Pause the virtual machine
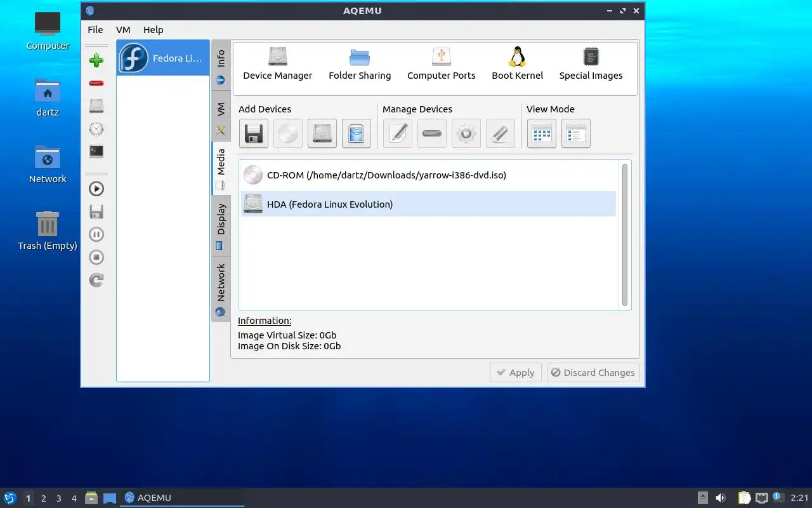 tap(96, 234)
